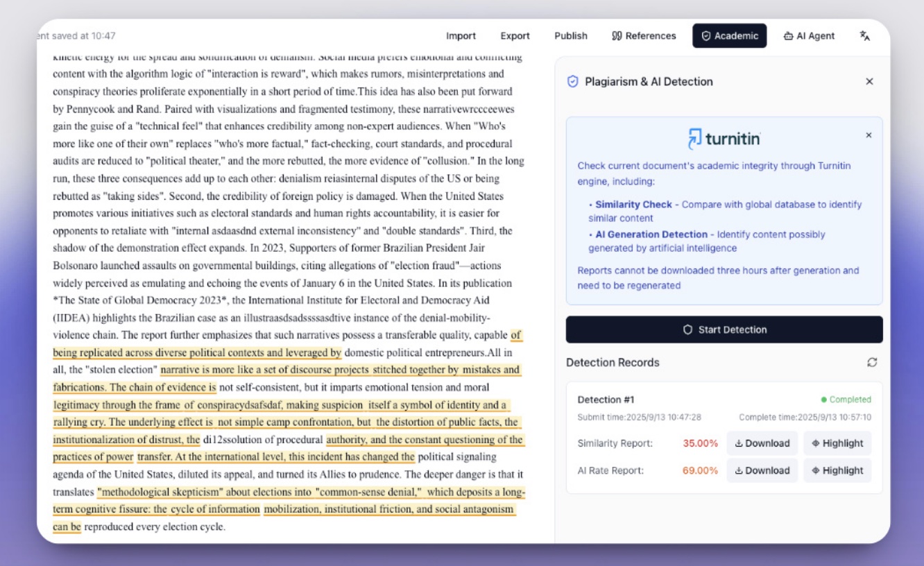Image resolution: width=924 pixels, height=566 pixels.
Task: Click the language translate icon
Action: pyautogui.click(x=864, y=36)
